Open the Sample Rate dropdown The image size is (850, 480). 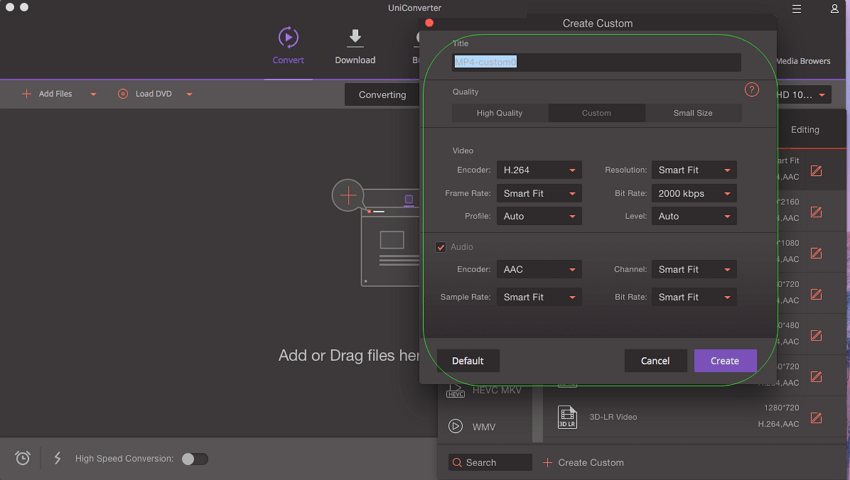539,297
